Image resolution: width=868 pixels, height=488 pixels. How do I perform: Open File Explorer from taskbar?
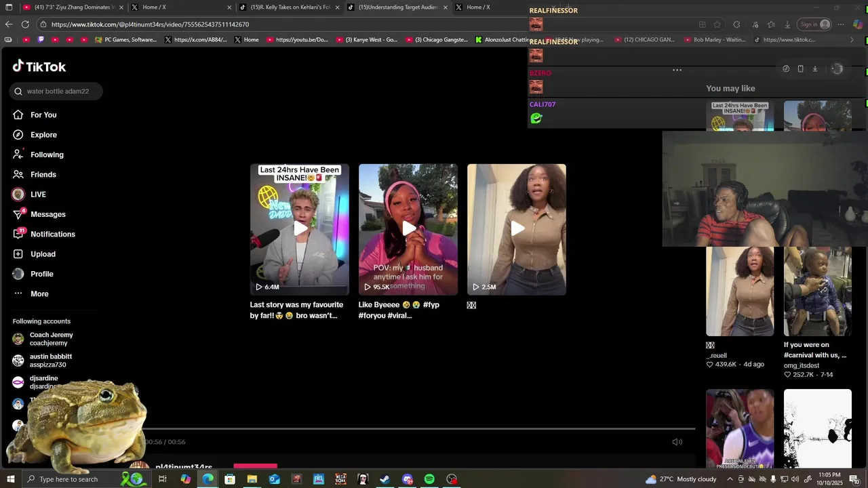point(252,479)
